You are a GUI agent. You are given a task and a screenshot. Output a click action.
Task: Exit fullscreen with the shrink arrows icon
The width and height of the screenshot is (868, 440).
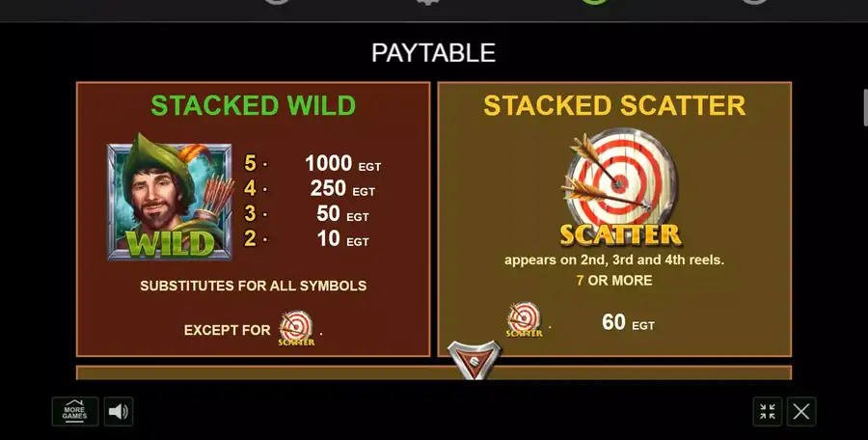point(768,412)
